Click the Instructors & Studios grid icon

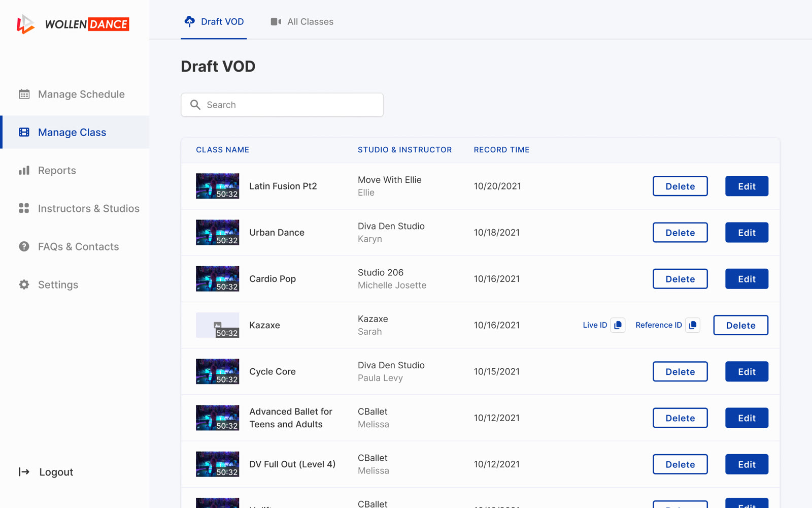point(24,208)
